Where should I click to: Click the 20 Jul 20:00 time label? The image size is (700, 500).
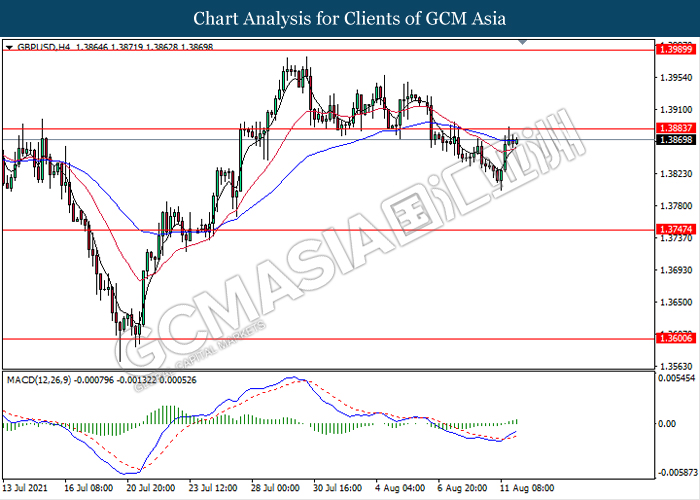(x=150, y=488)
